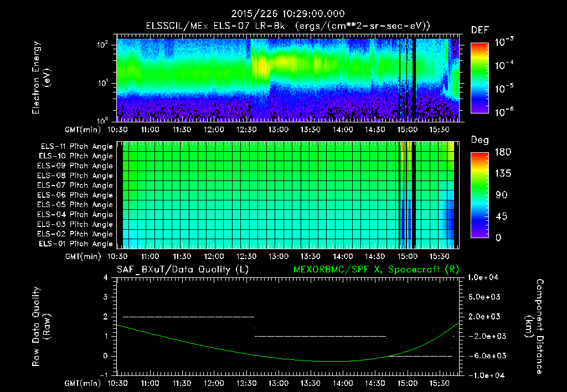Click 11:00 on the electron energy time axis
The height and width of the screenshot is (392, 567).
click(150, 130)
